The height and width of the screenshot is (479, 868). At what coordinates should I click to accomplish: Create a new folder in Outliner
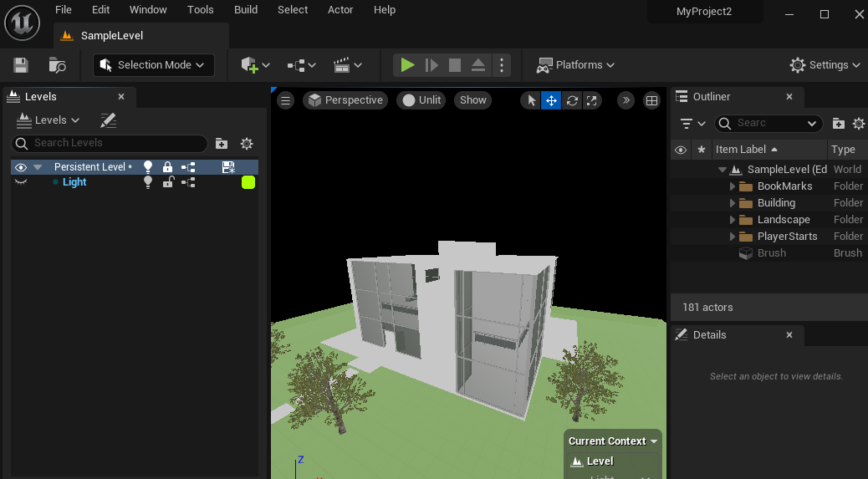click(x=839, y=124)
